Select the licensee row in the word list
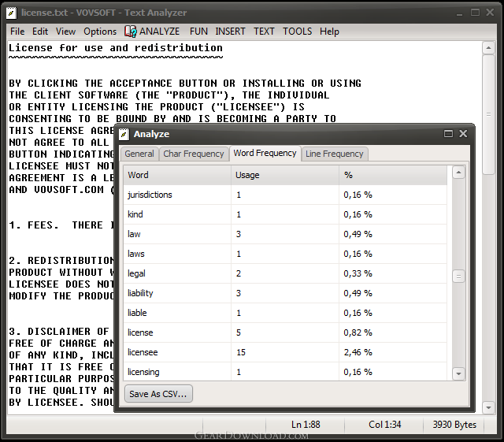The width and height of the screenshot is (504, 442). [x=285, y=352]
